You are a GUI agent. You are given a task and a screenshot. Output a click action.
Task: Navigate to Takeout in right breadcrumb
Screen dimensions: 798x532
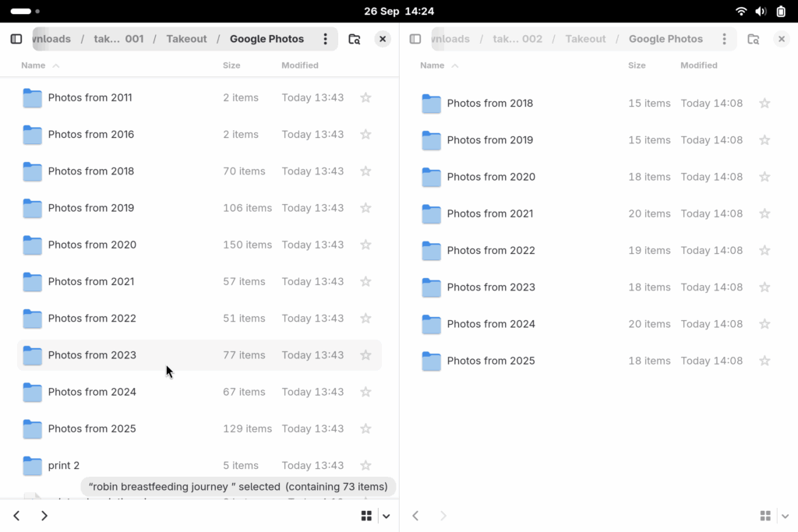585,39
